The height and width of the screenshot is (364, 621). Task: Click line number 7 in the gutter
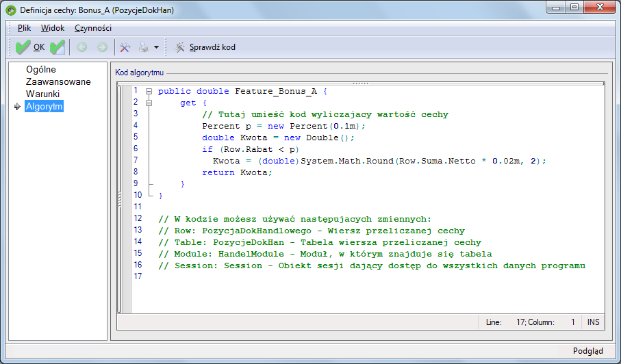coord(136,160)
